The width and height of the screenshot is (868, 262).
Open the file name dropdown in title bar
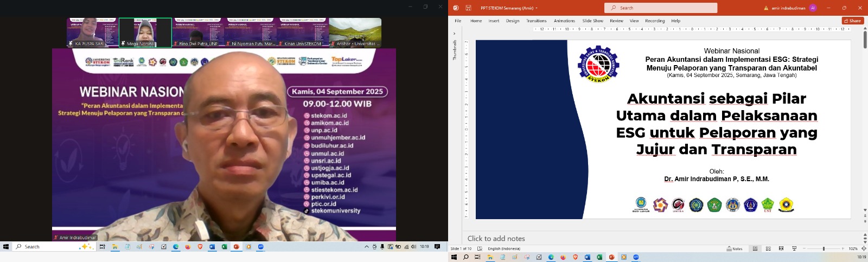pyautogui.click(x=537, y=8)
